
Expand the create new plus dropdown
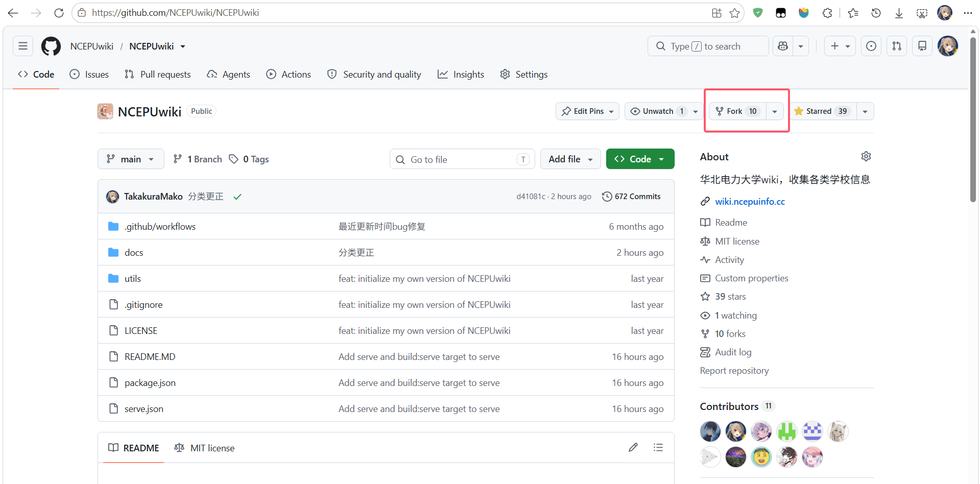click(840, 46)
